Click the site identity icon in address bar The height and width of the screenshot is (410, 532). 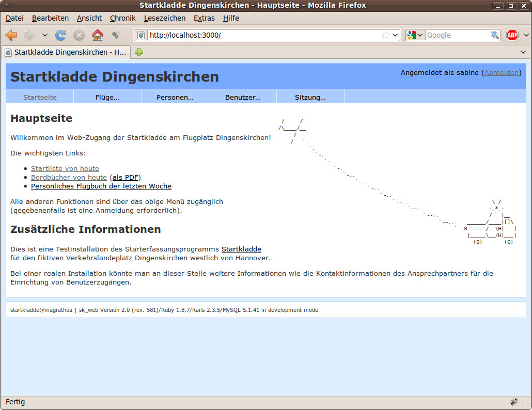pos(141,35)
